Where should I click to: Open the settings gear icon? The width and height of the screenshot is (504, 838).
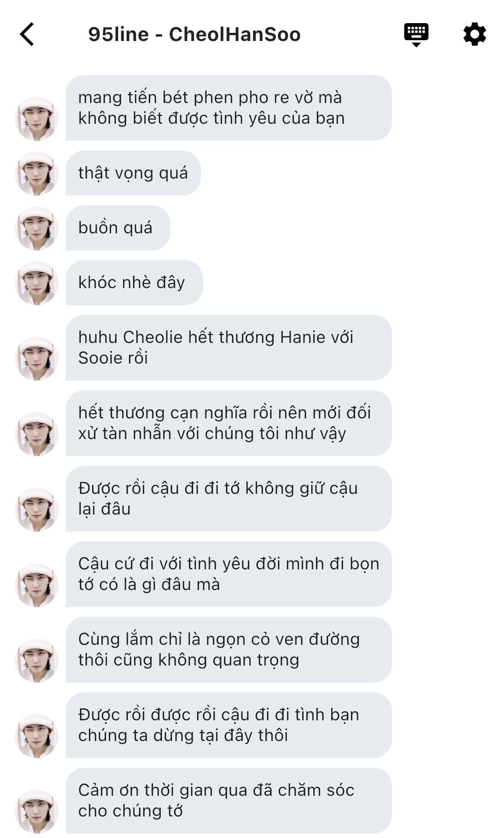point(474,34)
